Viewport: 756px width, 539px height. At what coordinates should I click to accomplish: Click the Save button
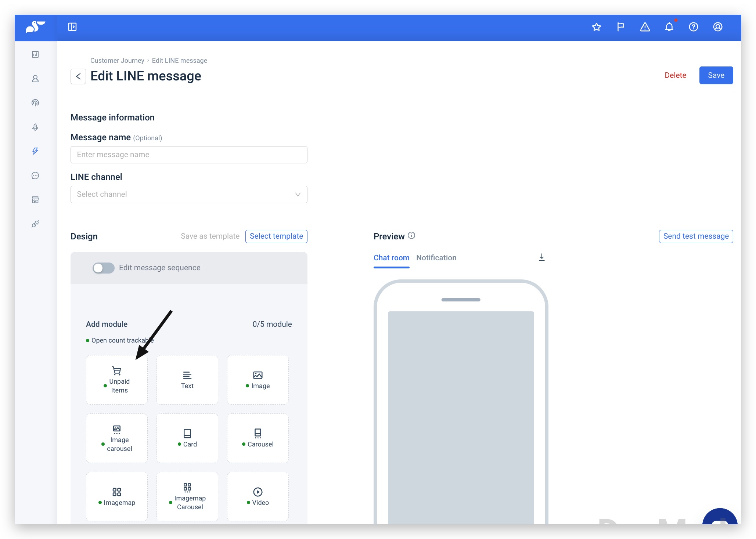click(716, 75)
